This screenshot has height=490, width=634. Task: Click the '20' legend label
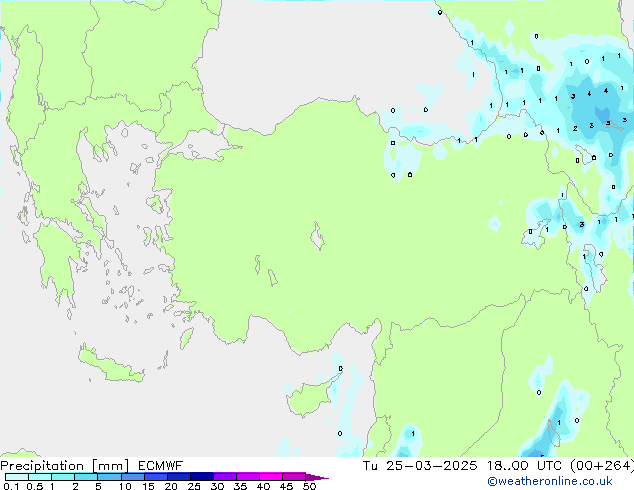171,486
